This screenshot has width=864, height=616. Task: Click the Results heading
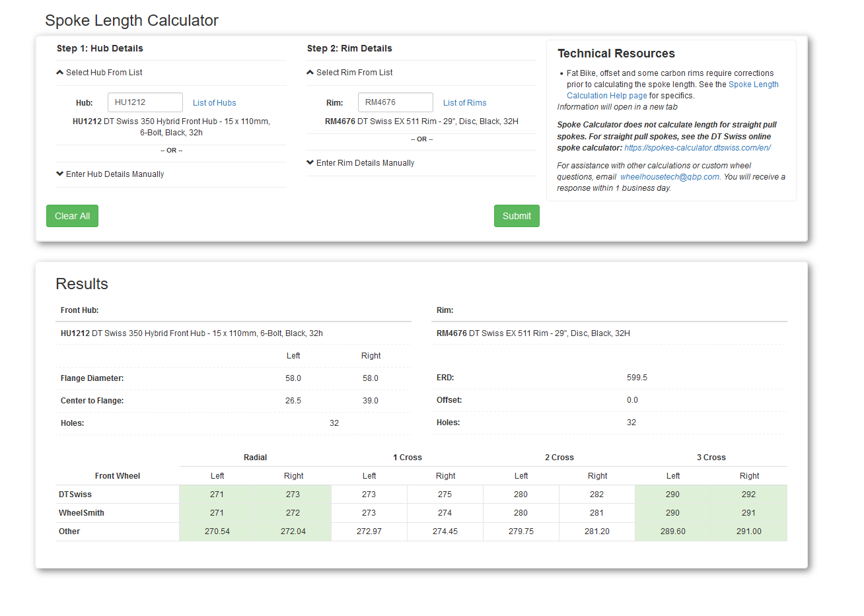82,284
